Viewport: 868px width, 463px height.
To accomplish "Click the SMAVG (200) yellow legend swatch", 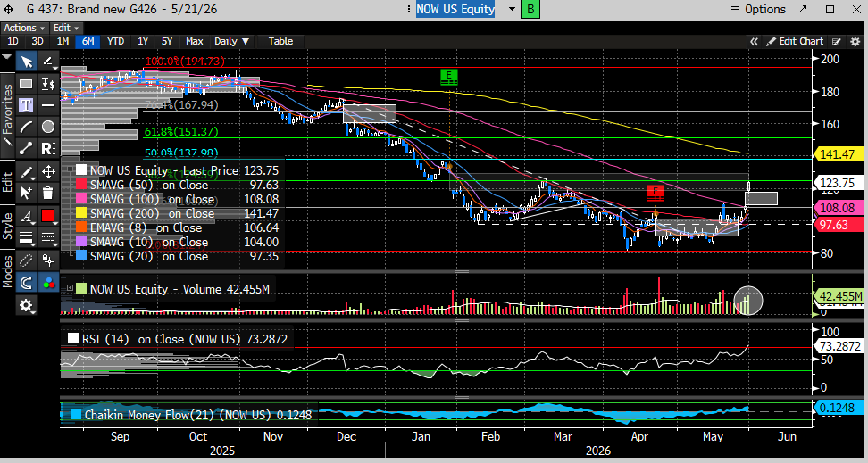I will [x=82, y=213].
